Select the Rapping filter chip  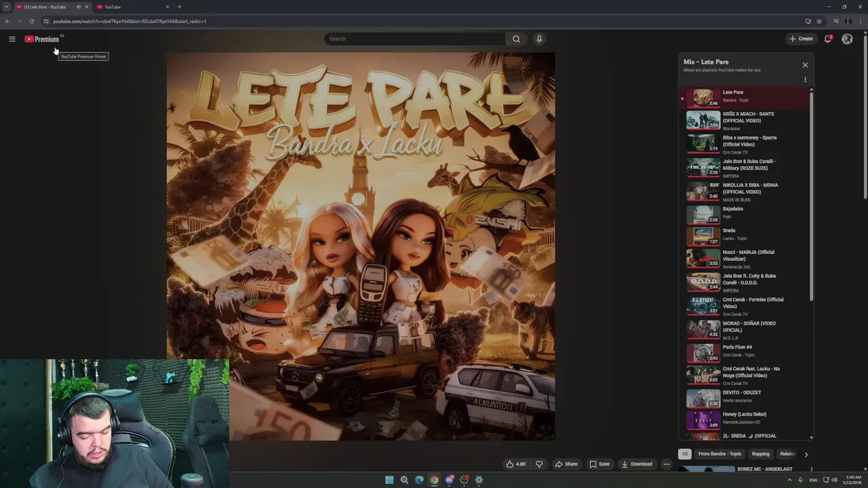click(x=761, y=454)
